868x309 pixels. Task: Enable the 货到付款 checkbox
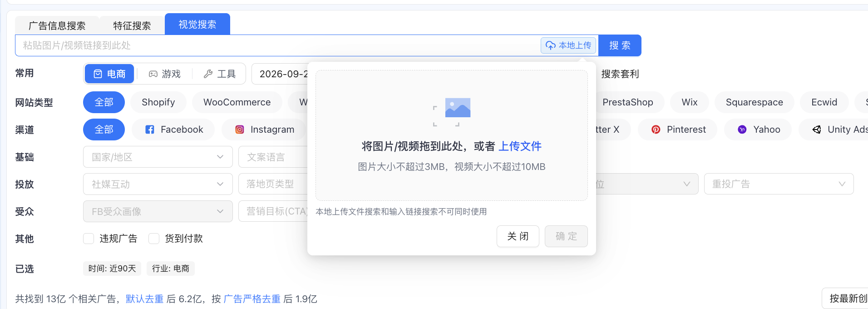[x=154, y=239]
